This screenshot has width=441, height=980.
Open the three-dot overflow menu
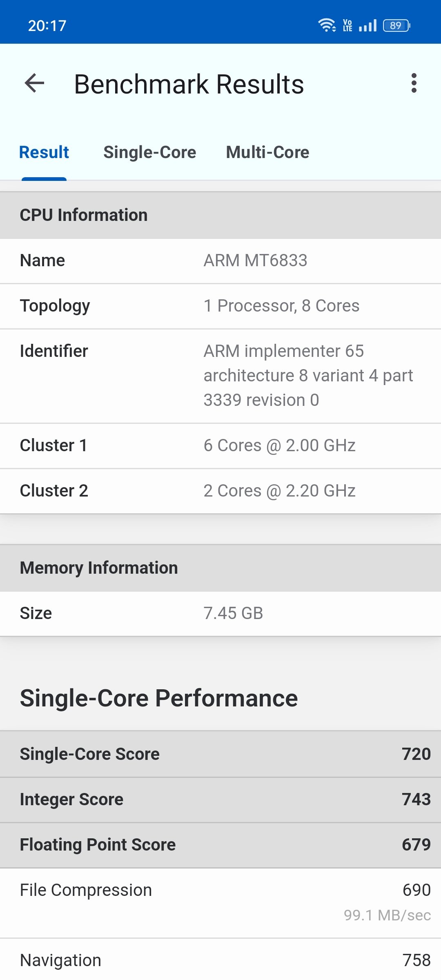point(414,83)
